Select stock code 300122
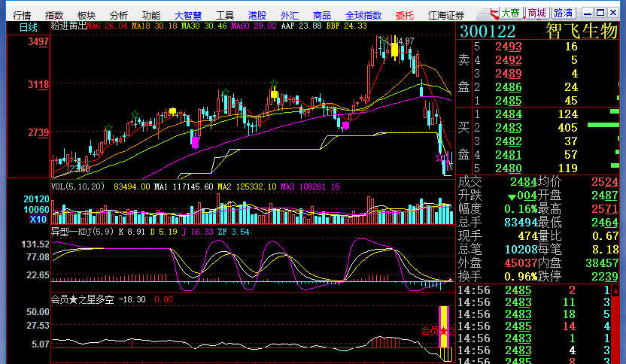This screenshot has width=626, height=364. click(488, 31)
